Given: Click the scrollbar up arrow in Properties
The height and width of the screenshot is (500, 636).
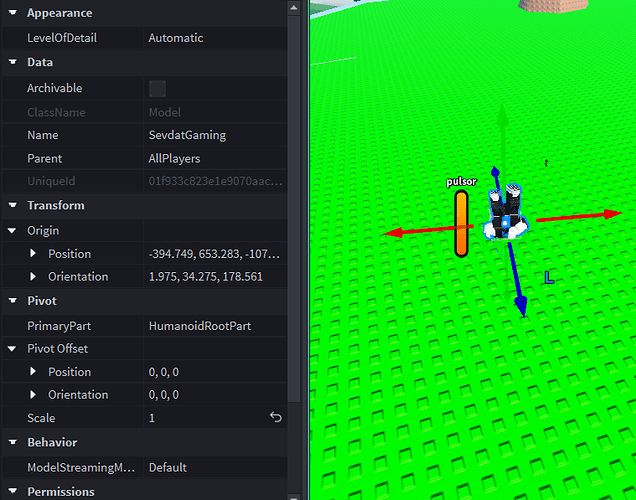Looking at the screenshot, I should click(294, 7).
